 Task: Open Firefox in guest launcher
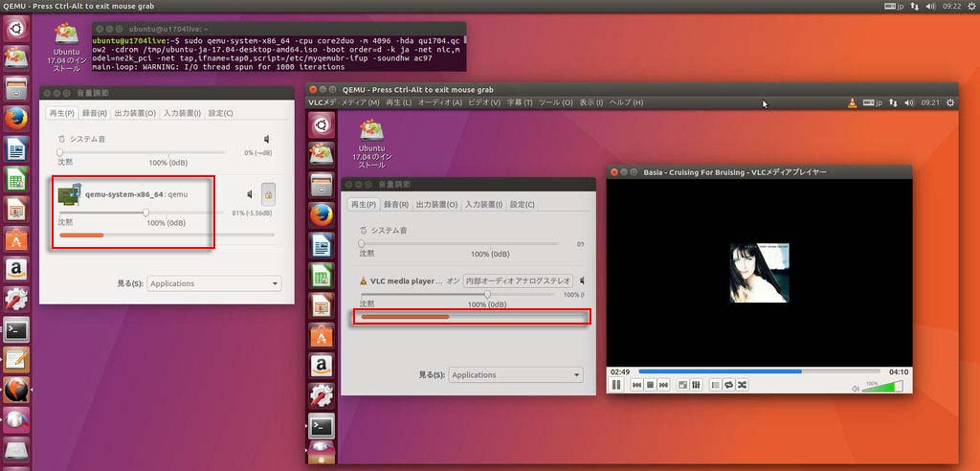coord(322,215)
